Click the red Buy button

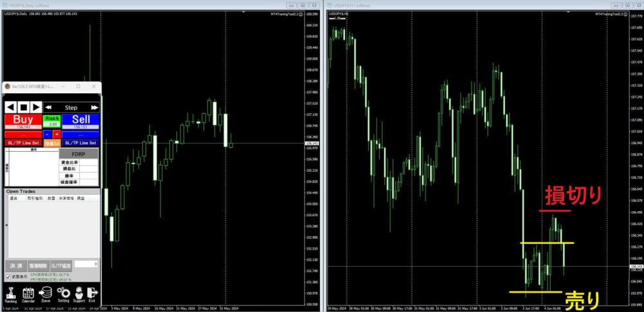pyautogui.click(x=23, y=122)
